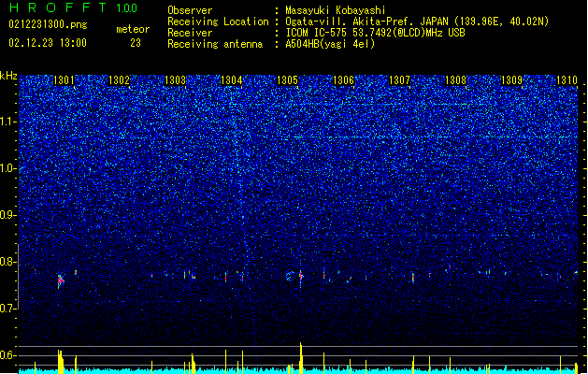Image resolution: width=588 pixels, height=374 pixels.
Task: Click the kHz axis unit label
Action: pyautogui.click(x=8, y=76)
